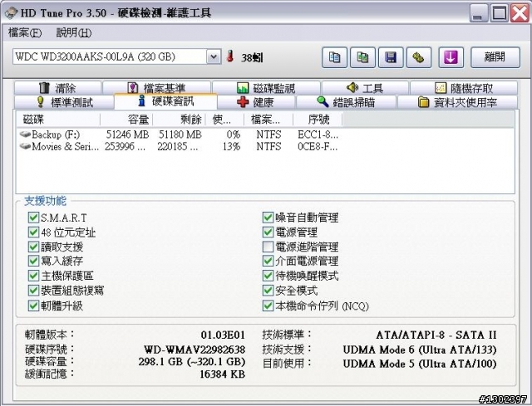Click capacity value 298.1 GB (~320.1 GB)

(x=192, y=362)
